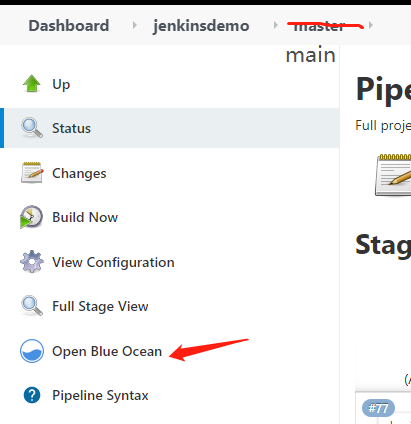Expand the chevron after master breadcrumb
The width and height of the screenshot is (411, 424).
(x=371, y=25)
